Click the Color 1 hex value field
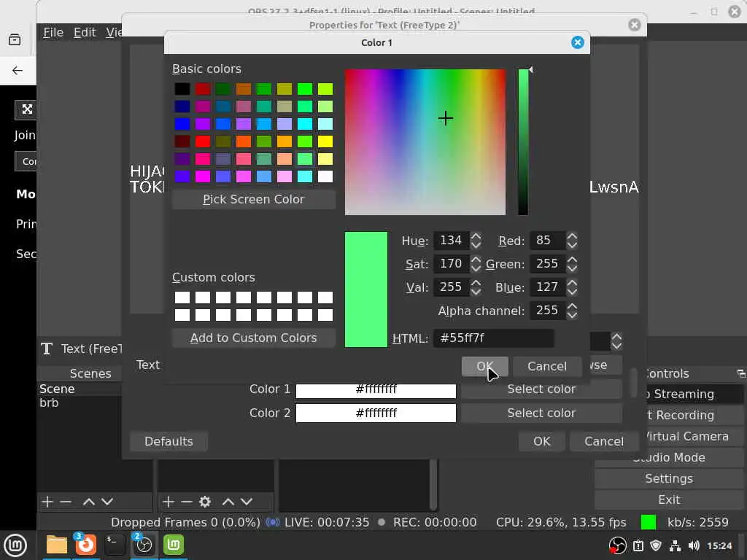The image size is (747, 560). pos(376,389)
